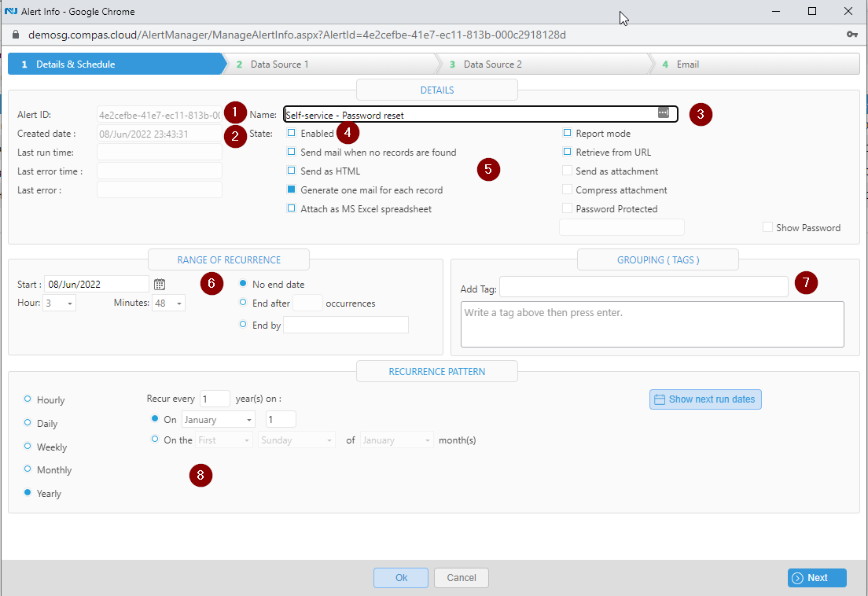Click the Add Tag input field
Viewport: 868px width, 596px height.
pyautogui.click(x=644, y=287)
